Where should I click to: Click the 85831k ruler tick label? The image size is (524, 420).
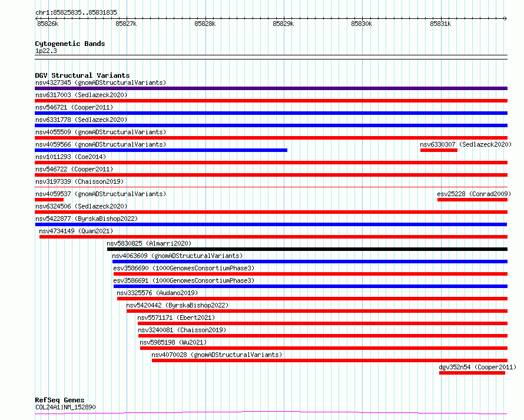440,24
